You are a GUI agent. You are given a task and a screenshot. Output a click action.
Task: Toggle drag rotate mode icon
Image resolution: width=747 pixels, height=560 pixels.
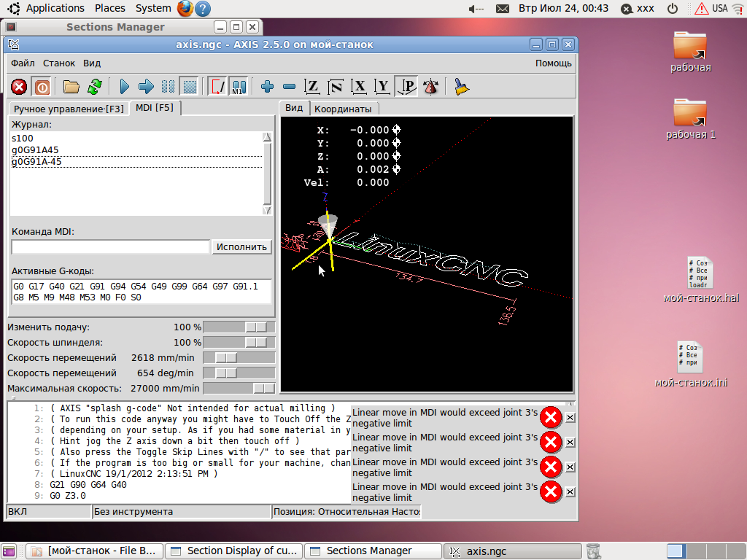430,87
